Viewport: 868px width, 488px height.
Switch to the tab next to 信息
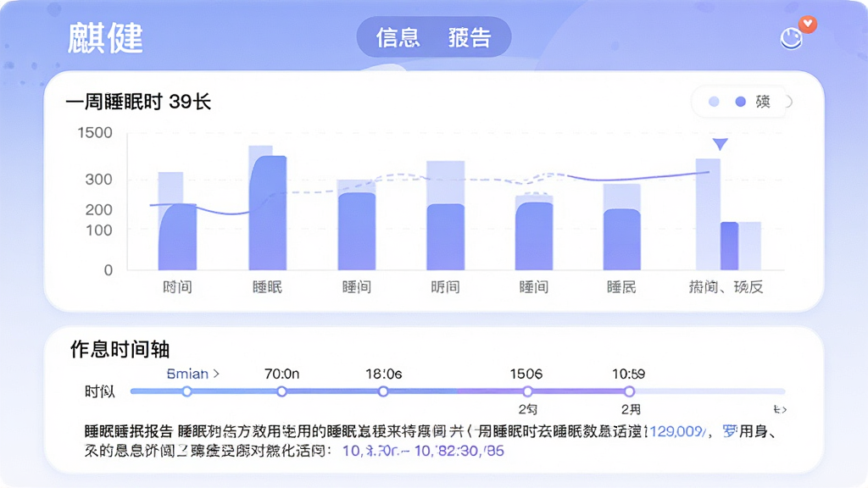470,37
